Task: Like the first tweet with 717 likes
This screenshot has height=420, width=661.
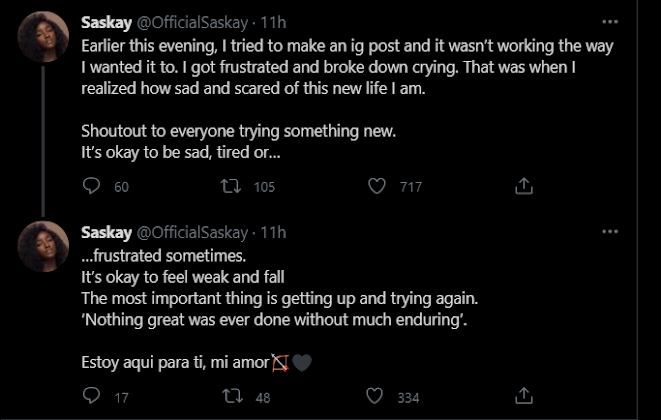Action: (377, 186)
